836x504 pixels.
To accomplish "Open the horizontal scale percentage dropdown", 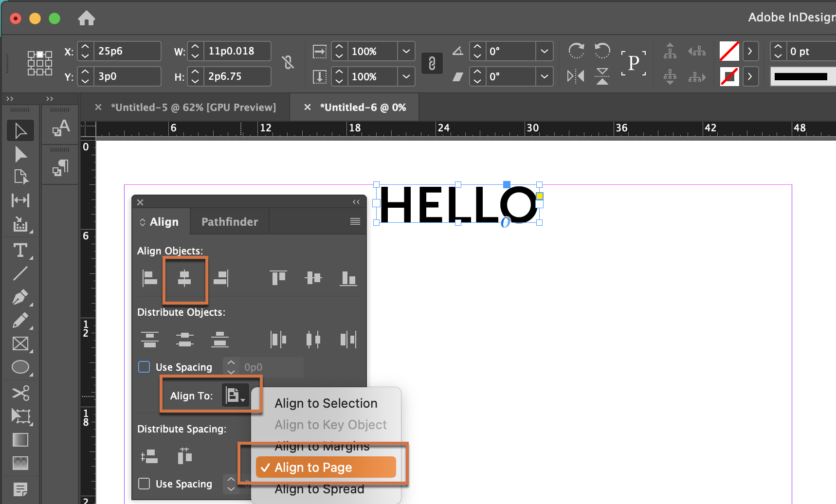I will [x=407, y=51].
